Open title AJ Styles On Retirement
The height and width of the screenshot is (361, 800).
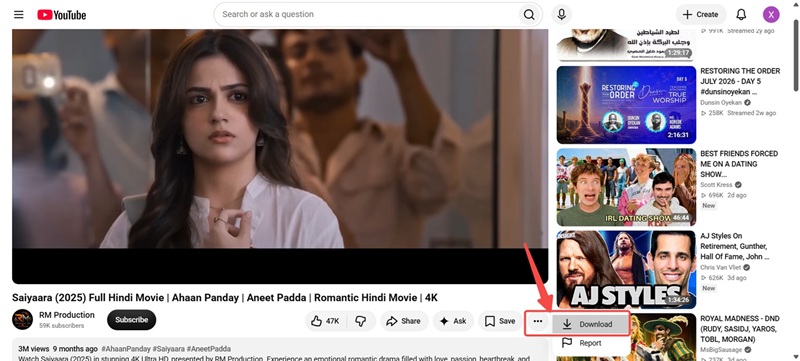pos(734,246)
